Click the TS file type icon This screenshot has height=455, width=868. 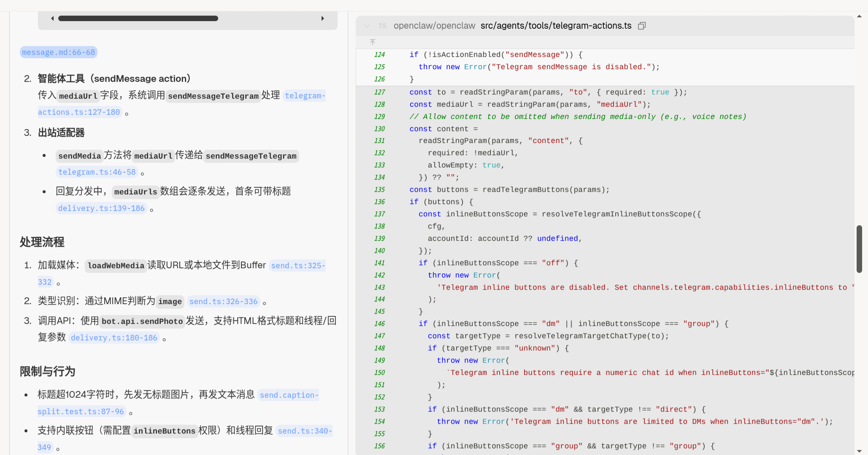tap(382, 26)
